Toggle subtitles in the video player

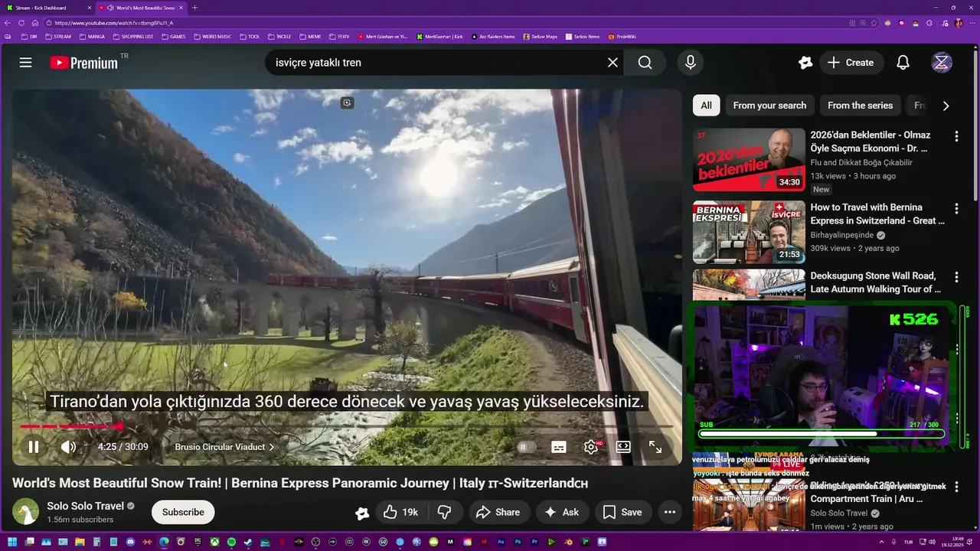click(x=559, y=447)
